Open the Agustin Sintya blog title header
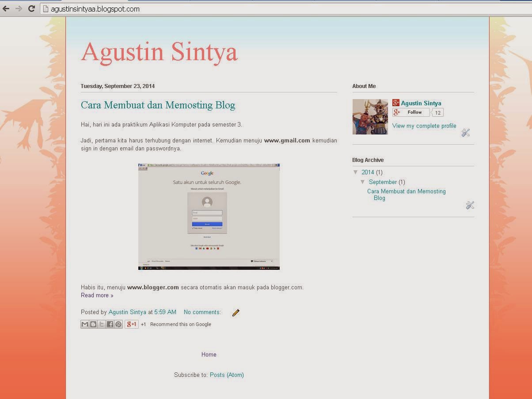The height and width of the screenshot is (399, 532). click(159, 52)
